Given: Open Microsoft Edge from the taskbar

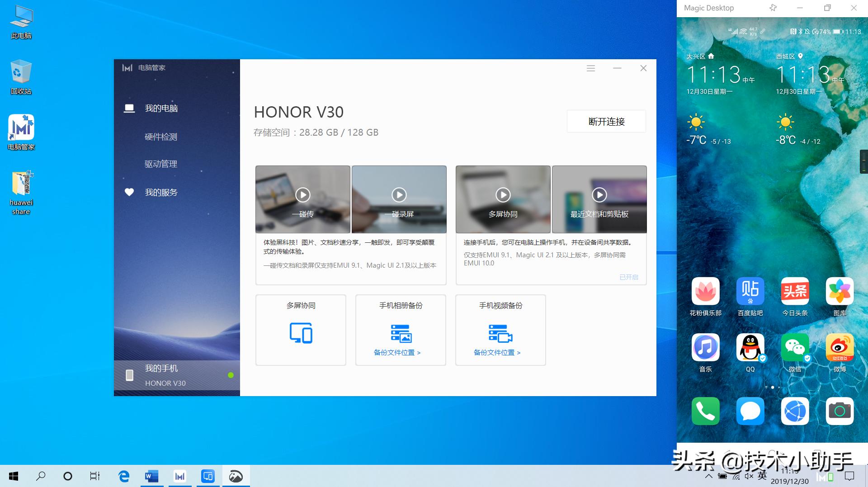Looking at the screenshot, I should (x=124, y=476).
